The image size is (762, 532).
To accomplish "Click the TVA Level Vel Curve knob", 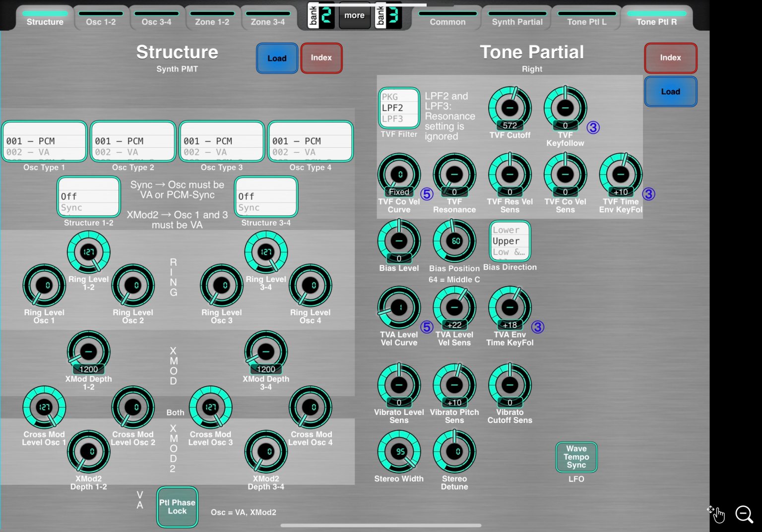I will [x=399, y=307].
